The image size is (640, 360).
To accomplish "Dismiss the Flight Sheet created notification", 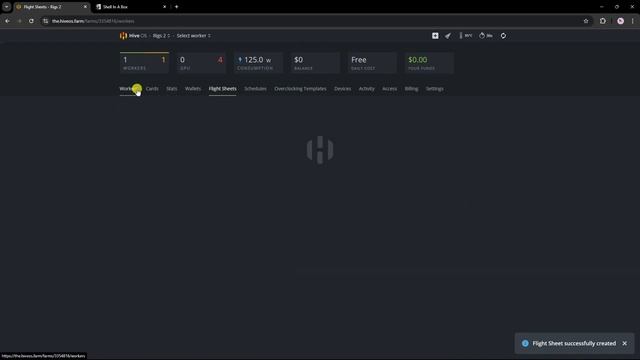I will (x=624, y=344).
